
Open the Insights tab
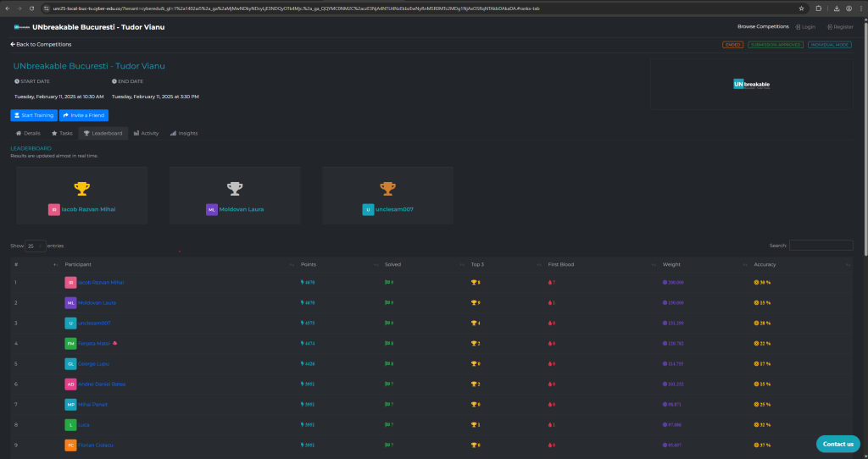pyautogui.click(x=184, y=133)
